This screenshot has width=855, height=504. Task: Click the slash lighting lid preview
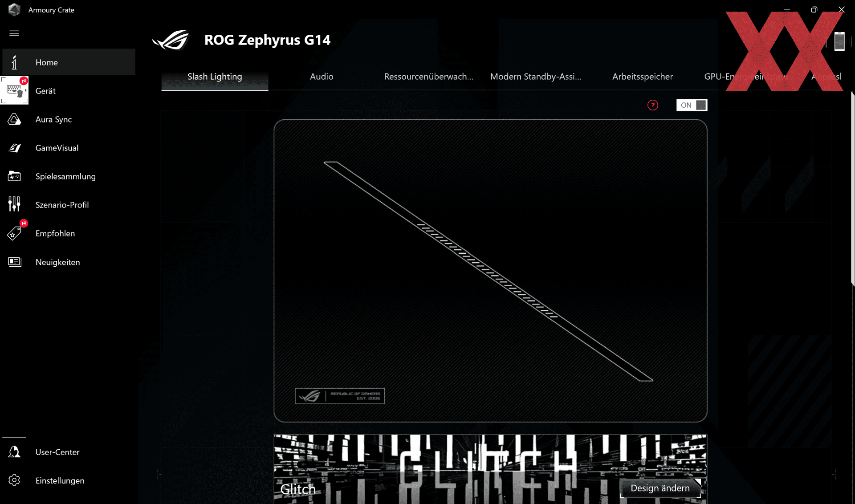[x=490, y=271]
